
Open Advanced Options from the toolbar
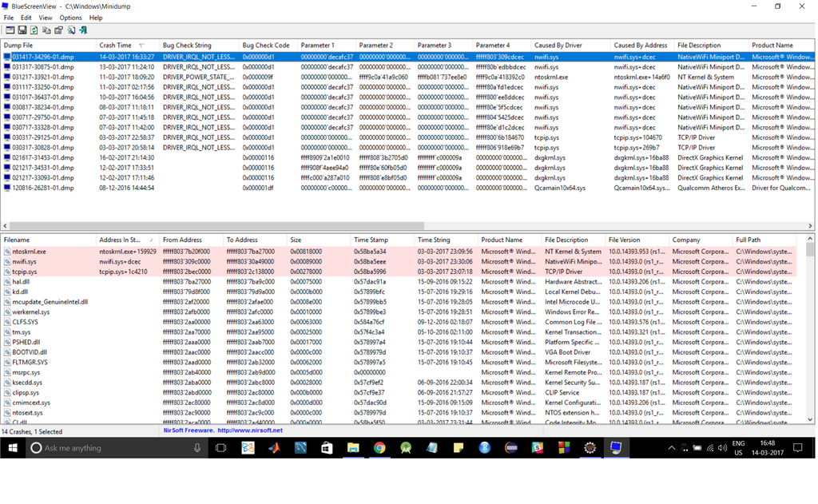(10, 30)
